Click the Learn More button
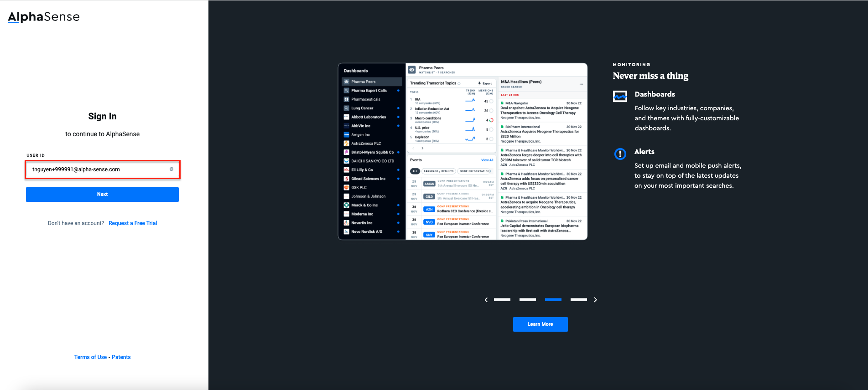This screenshot has width=868, height=390. [x=541, y=324]
